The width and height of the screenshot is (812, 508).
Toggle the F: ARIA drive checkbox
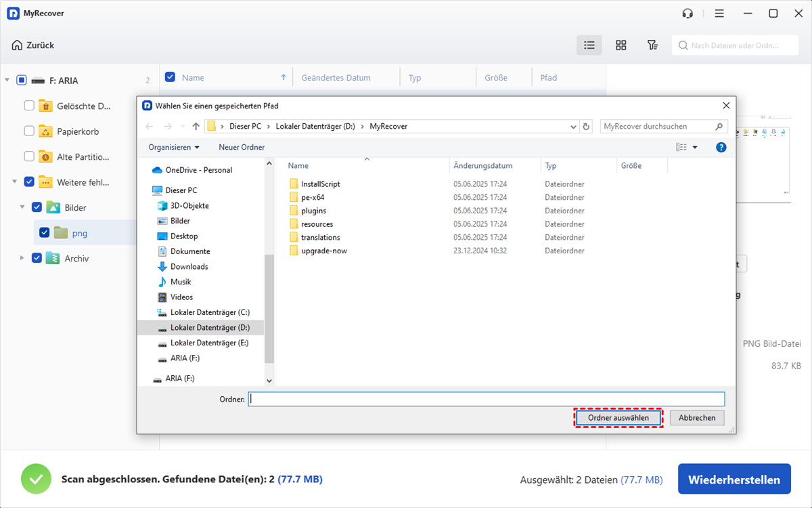pos(22,80)
